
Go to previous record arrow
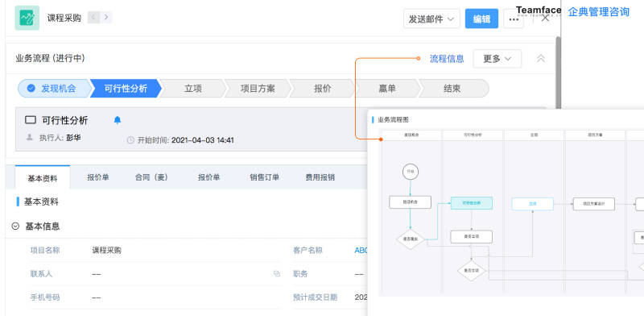pos(93,17)
